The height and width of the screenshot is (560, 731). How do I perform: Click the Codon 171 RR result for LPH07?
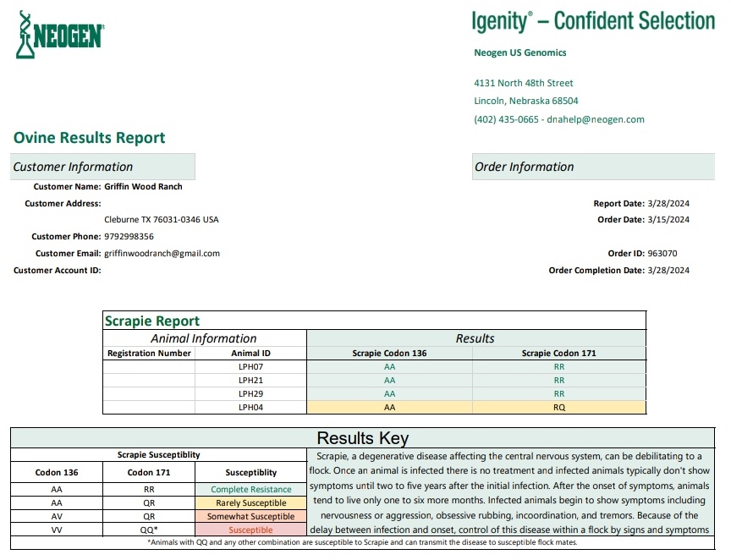[559, 367]
